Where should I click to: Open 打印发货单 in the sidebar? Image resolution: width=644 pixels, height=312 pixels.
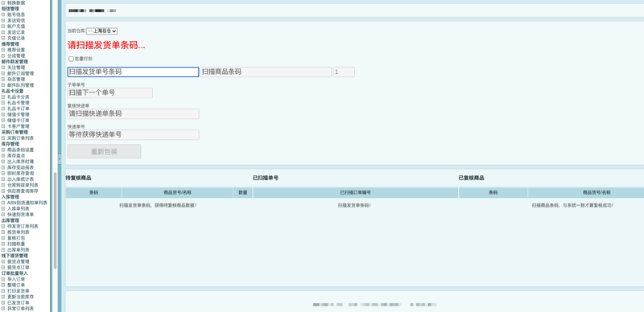(x=19, y=290)
